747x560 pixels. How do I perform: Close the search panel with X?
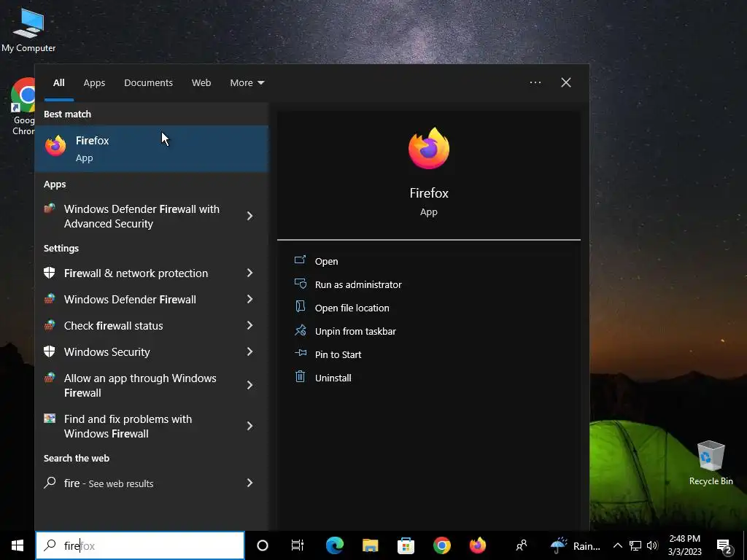(x=566, y=82)
